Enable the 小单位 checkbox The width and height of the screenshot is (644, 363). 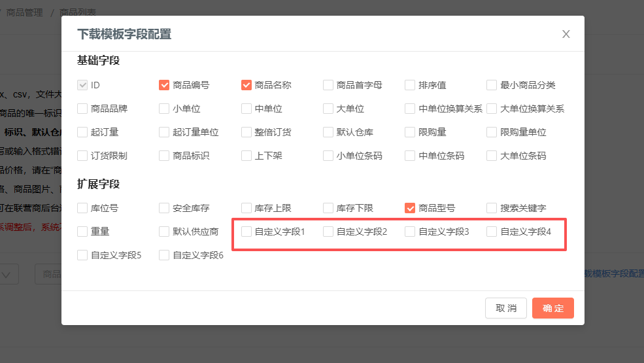point(164,109)
